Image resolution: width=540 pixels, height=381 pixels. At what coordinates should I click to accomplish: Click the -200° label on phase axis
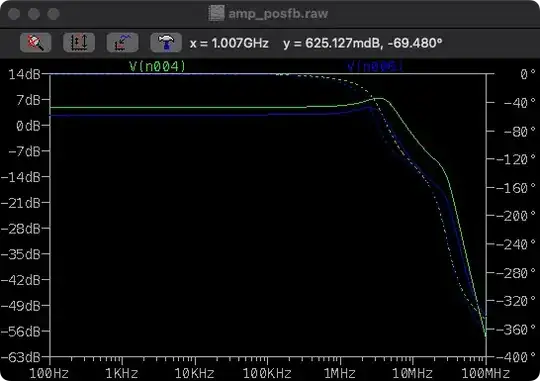click(x=516, y=216)
